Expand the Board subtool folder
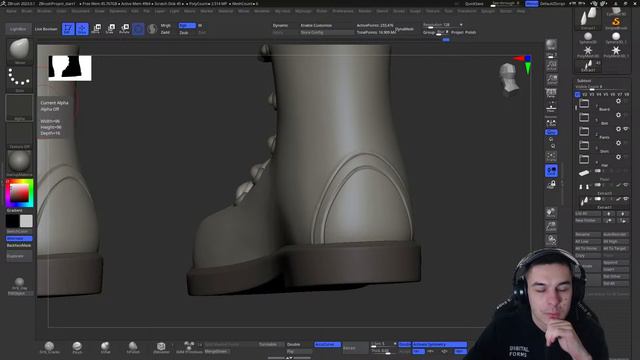Viewport: 640px width, 360px height. 584,104
